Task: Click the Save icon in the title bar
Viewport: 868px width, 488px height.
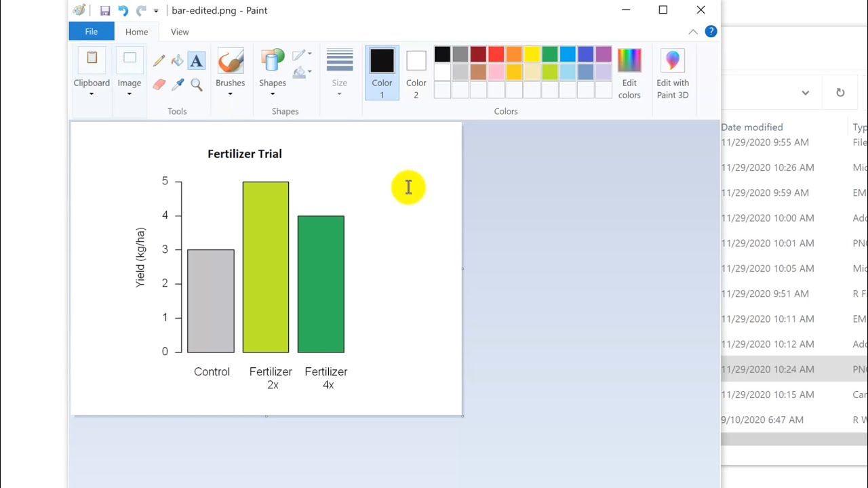Action: coord(105,10)
